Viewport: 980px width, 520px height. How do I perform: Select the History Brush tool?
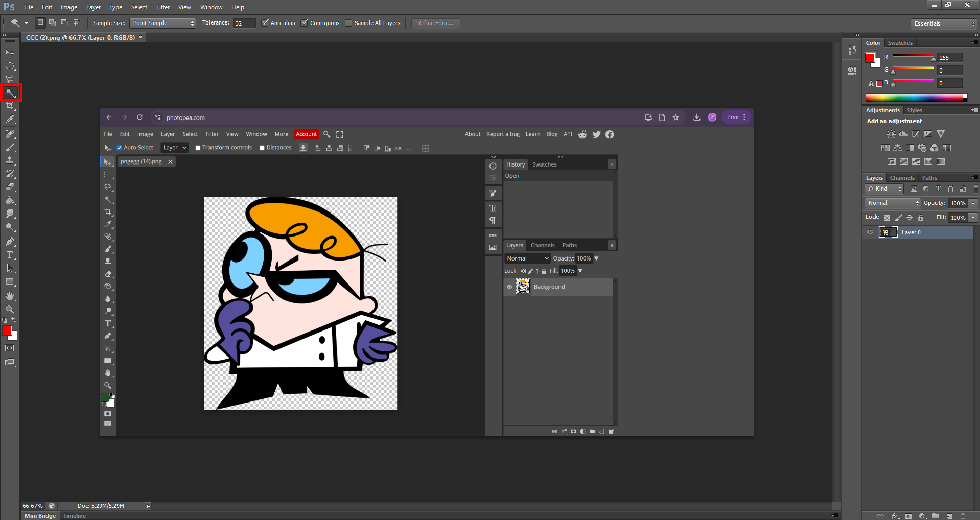pos(10,174)
